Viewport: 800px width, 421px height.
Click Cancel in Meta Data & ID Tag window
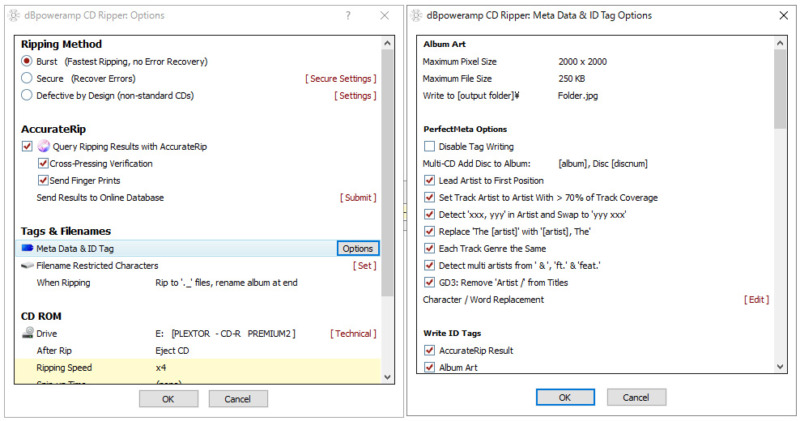click(636, 397)
